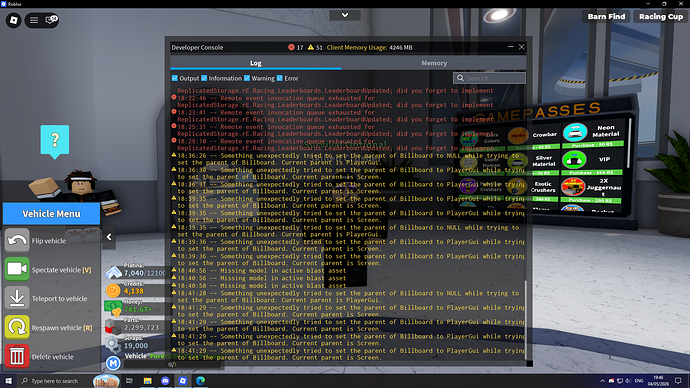Click the Silver Material gamepass label
The image size is (690, 388).
pyautogui.click(x=543, y=161)
